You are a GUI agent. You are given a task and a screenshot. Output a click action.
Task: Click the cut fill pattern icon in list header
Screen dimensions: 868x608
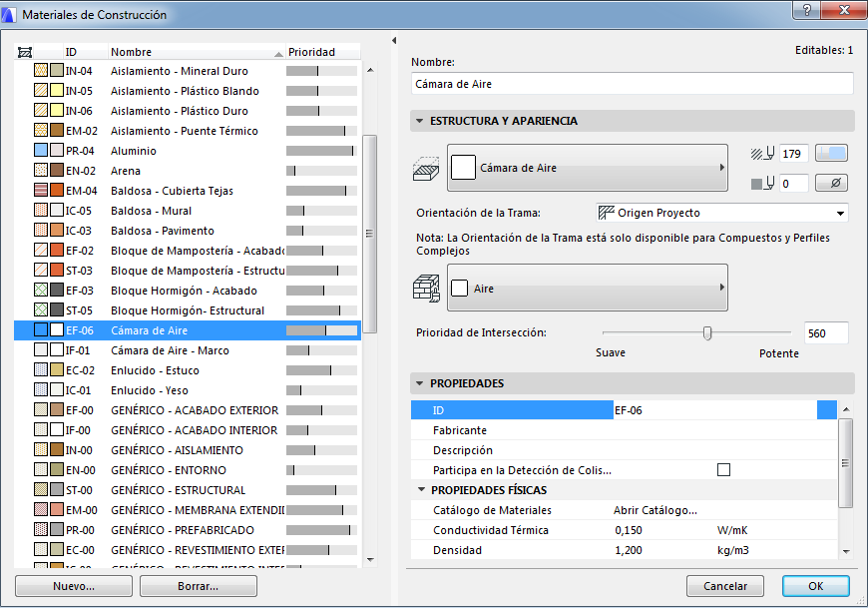pos(25,52)
